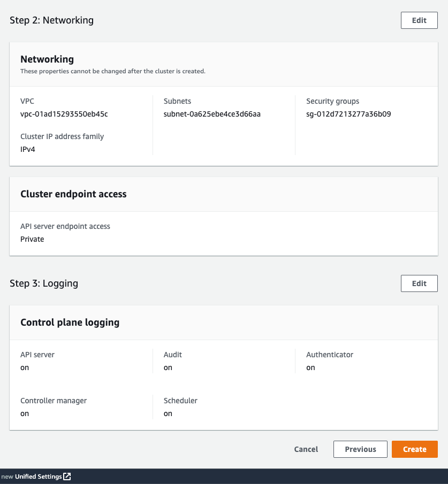Click the Authenticator logging status
This screenshot has height=484, width=448.
tap(310, 367)
